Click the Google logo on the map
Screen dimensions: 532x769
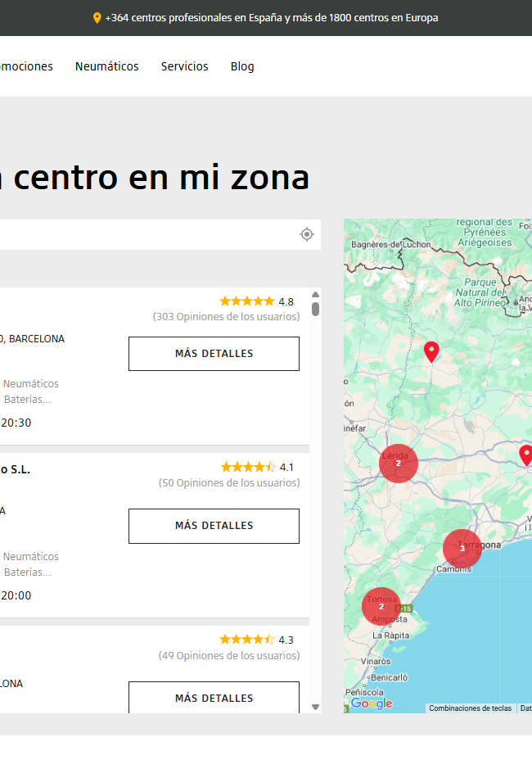coord(372,703)
